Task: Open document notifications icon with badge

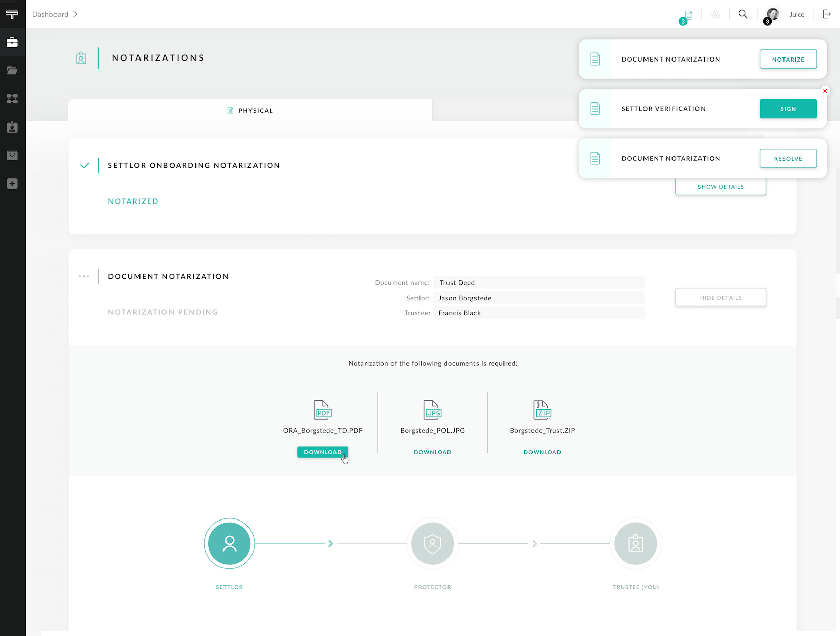Action: pyautogui.click(x=688, y=15)
